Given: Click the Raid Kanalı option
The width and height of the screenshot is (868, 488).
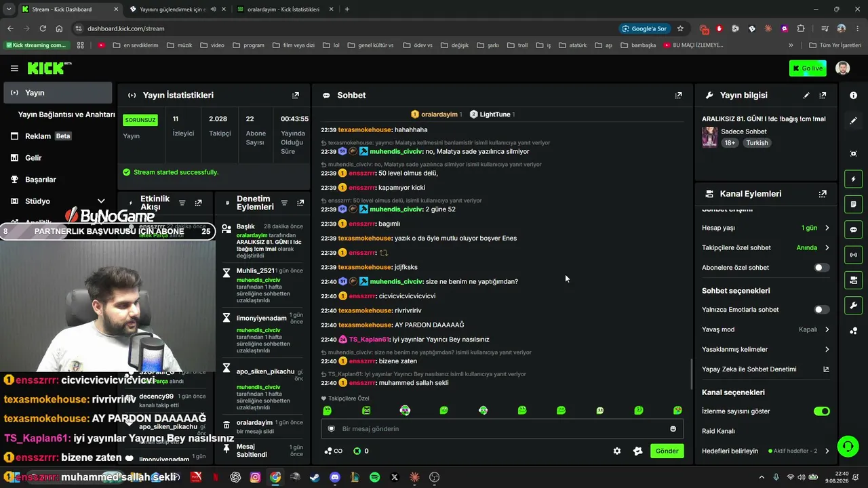Looking at the screenshot, I should point(718,431).
